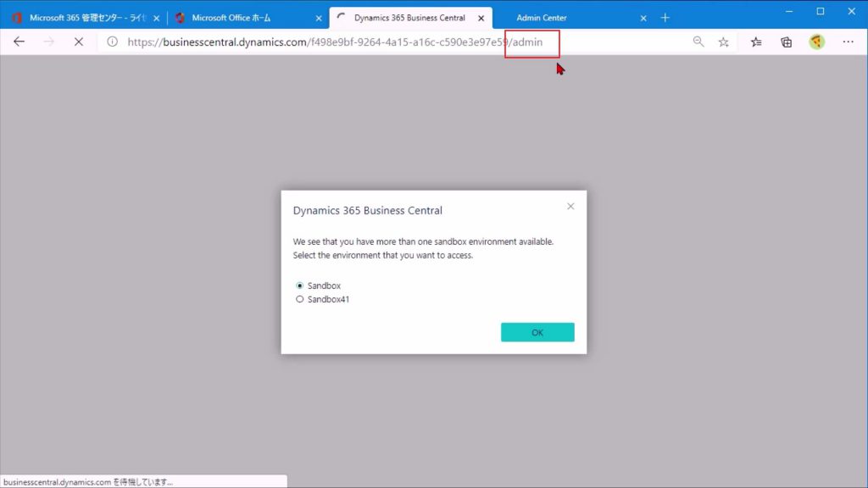Viewport: 868px width, 488px height.
Task: Close the Microsoft Office ホーム tab
Action: 319,18
